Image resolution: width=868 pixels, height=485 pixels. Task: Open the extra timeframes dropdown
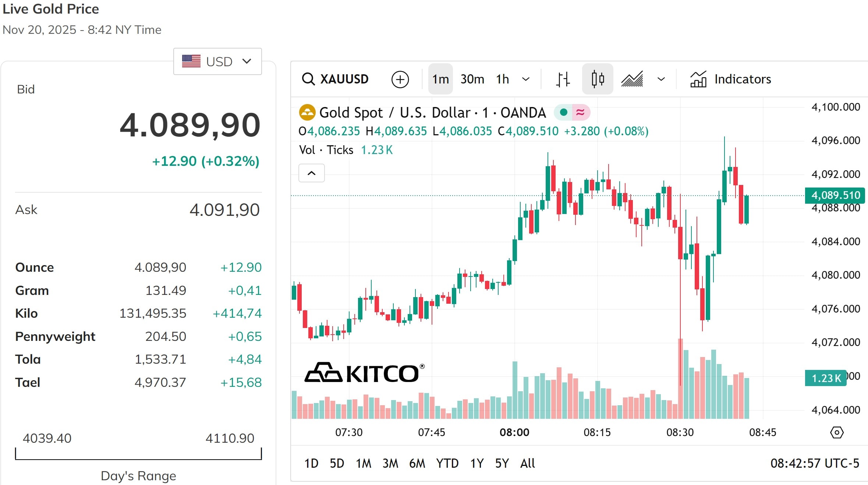pyautogui.click(x=526, y=79)
